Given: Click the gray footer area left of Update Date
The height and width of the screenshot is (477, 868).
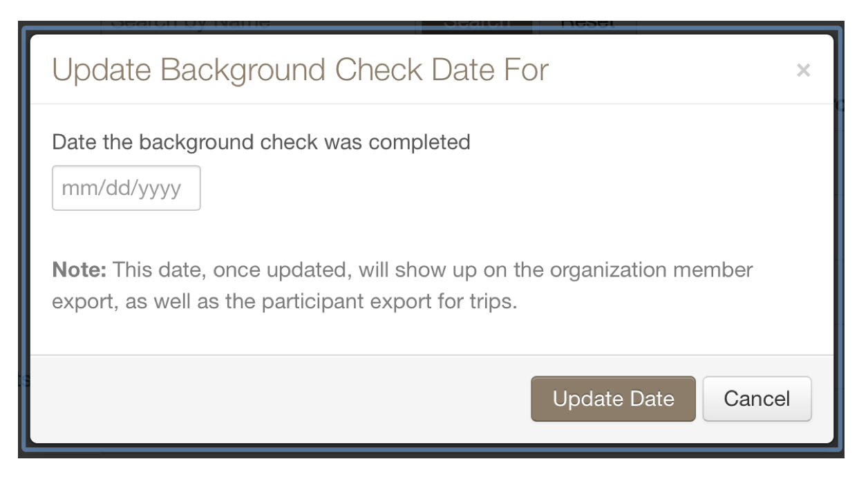Looking at the screenshot, I should [276, 399].
